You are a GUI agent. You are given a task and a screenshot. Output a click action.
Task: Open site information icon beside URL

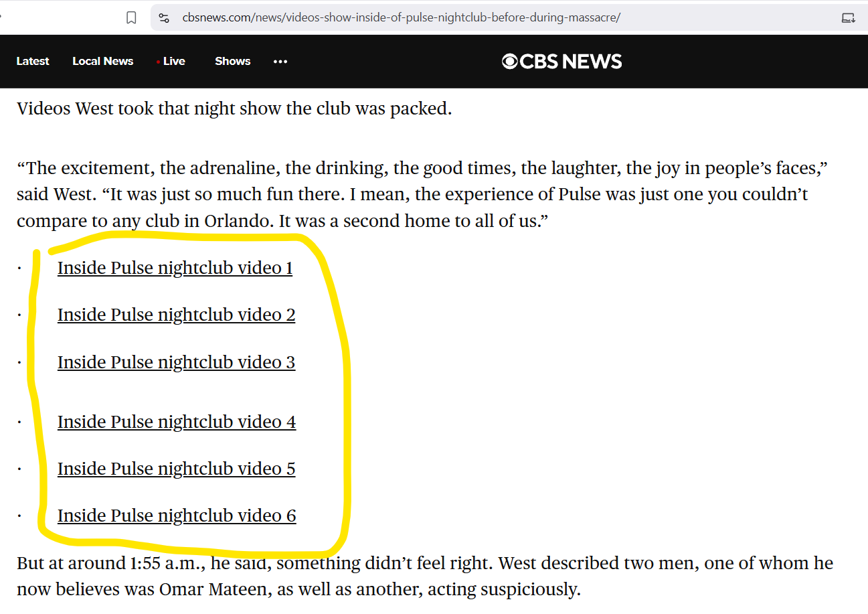(164, 17)
